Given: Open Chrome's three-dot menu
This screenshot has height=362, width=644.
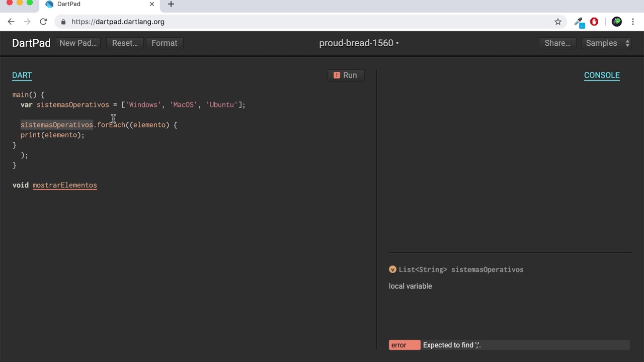Looking at the screenshot, I should tap(633, 22).
